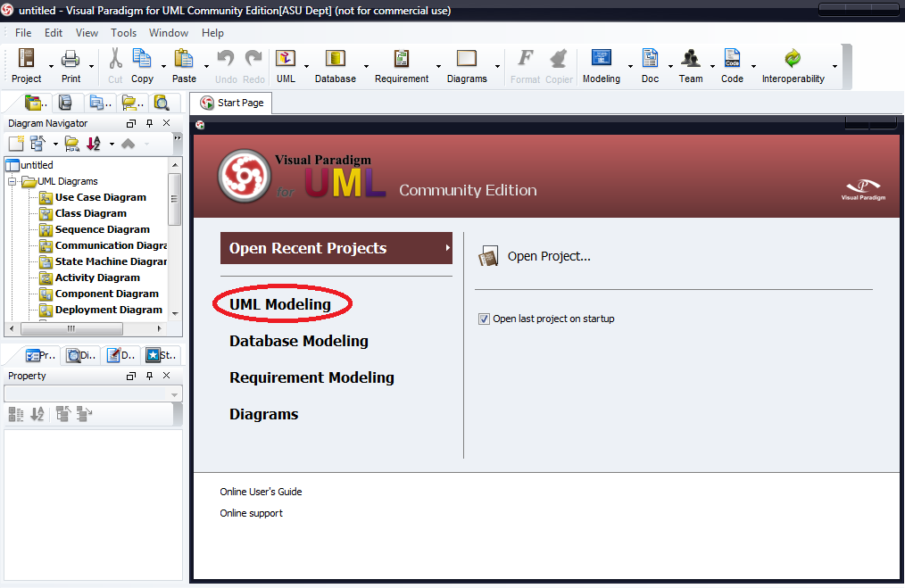The width and height of the screenshot is (905, 588).
Task: Open the Code toolbar icon
Action: tap(732, 59)
